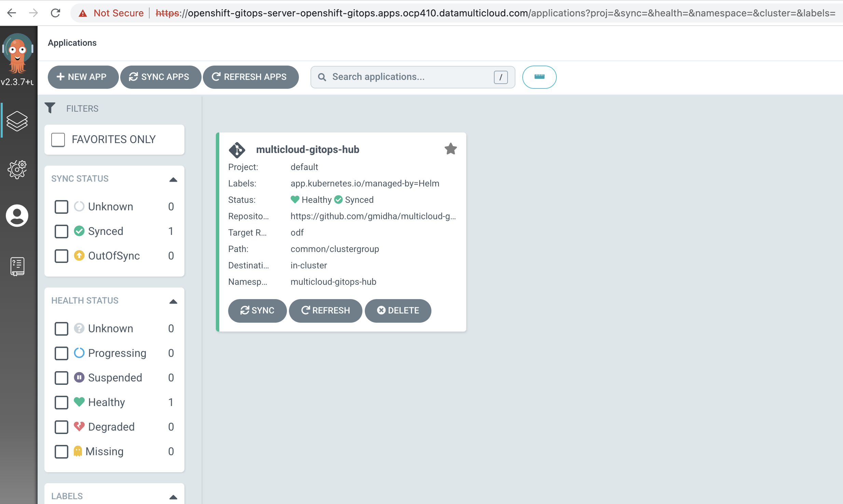Open Documentation via book sidebar icon
This screenshot has height=504, width=843.
pyautogui.click(x=17, y=266)
